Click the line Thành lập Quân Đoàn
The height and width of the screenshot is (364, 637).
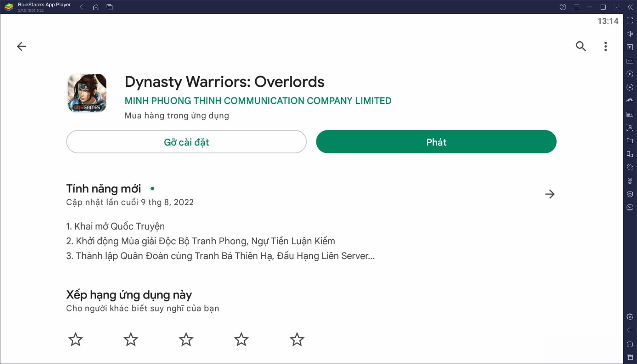click(x=220, y=256)
